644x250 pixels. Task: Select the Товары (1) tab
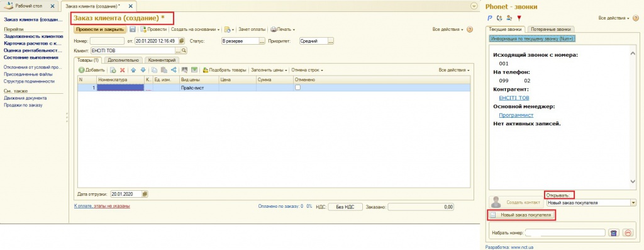[x=88, y=60]
